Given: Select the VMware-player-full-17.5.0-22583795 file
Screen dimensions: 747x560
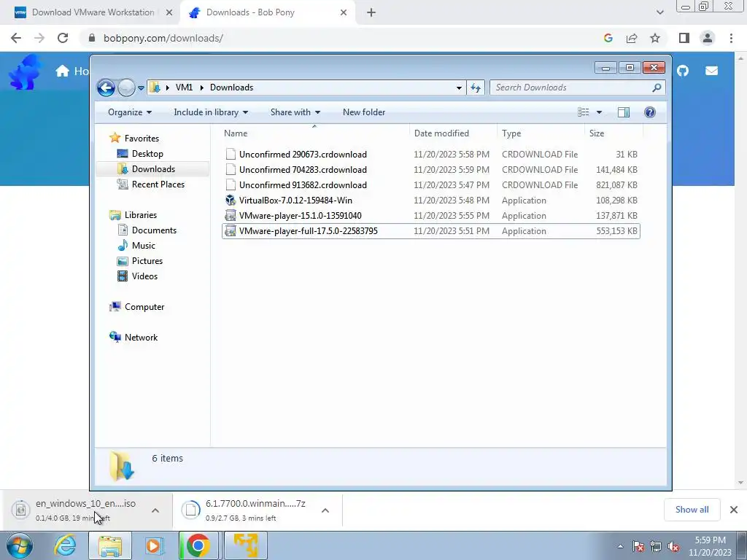Looking at the screenshot, I should coord(430,231).
